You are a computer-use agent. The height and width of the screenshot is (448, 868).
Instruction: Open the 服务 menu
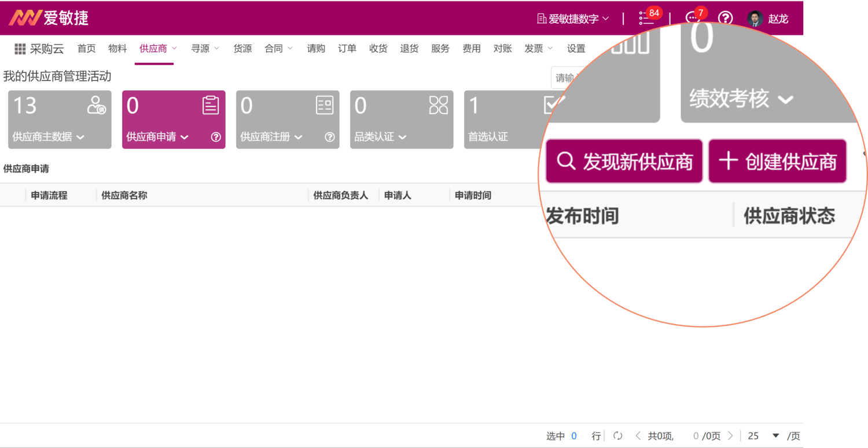pyautogui.click(x=440, y=49)
